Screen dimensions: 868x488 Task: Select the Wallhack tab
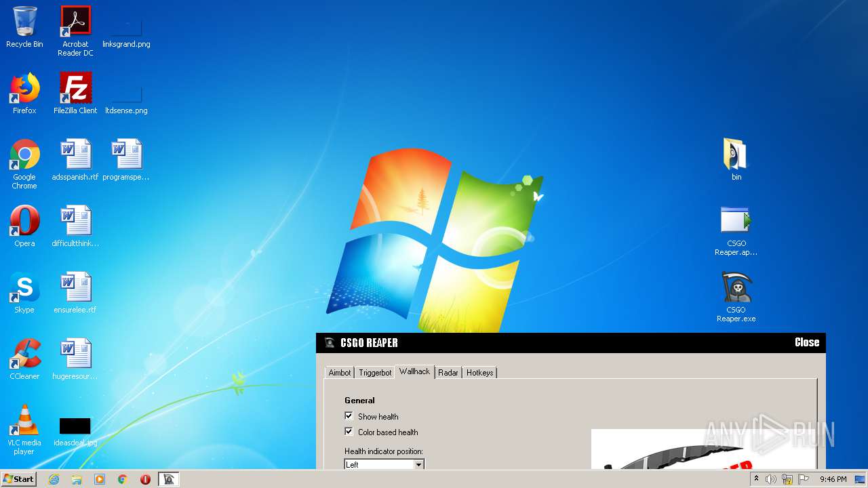pos(414,371)
